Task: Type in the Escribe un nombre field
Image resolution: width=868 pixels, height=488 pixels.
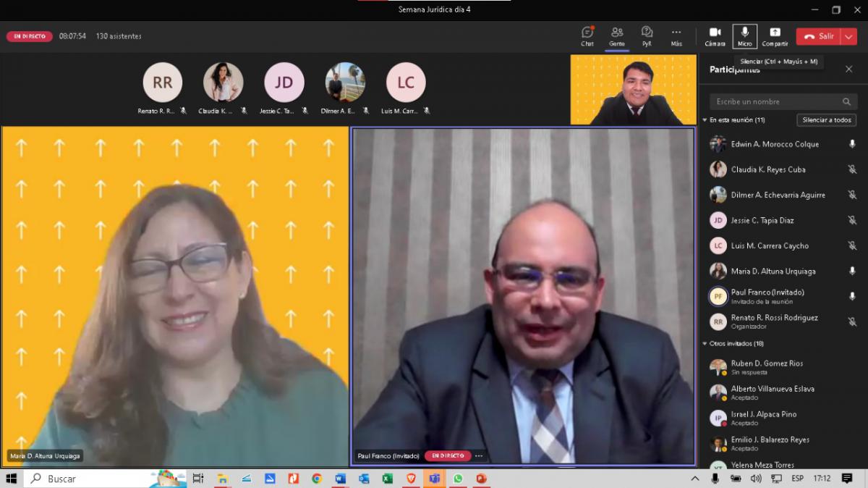Action: (x=774, y=102)
